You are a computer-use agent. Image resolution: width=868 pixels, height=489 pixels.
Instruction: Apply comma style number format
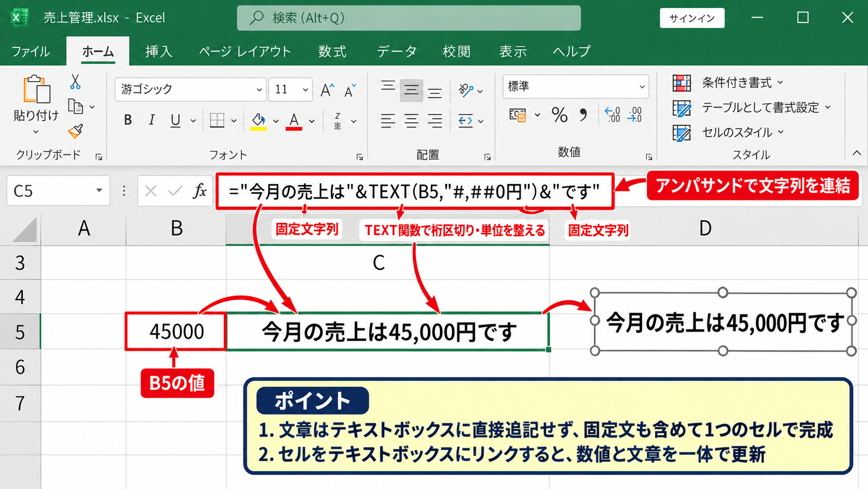pyautogui.click(x=584, y=115)
